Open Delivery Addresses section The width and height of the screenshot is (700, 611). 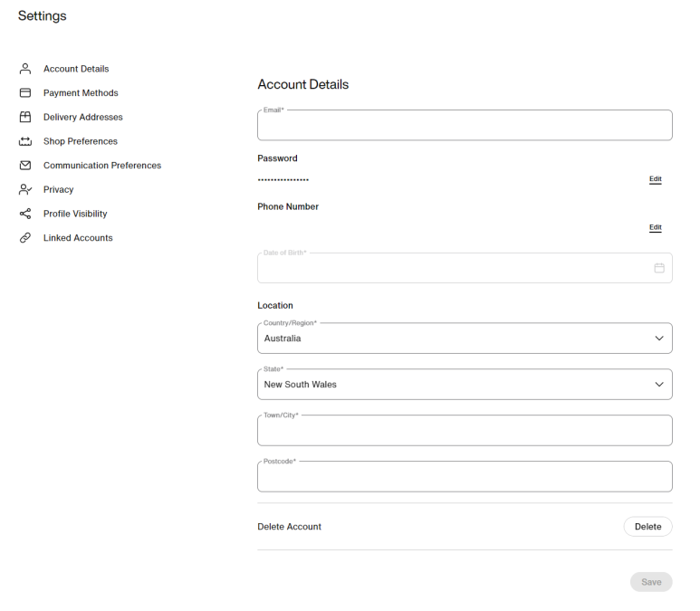[83, 117]
